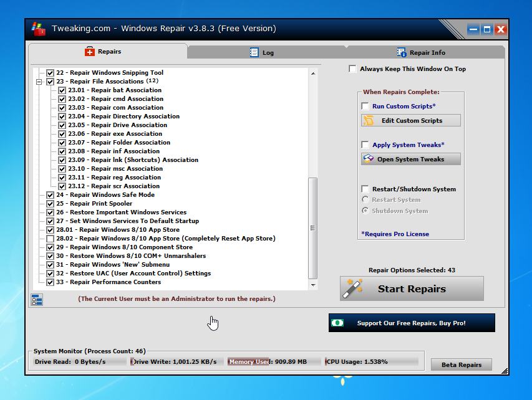Select row 32 - Restore UAC Settings
This screenshot has height=400, width=532.
click(x=133, y=274)
